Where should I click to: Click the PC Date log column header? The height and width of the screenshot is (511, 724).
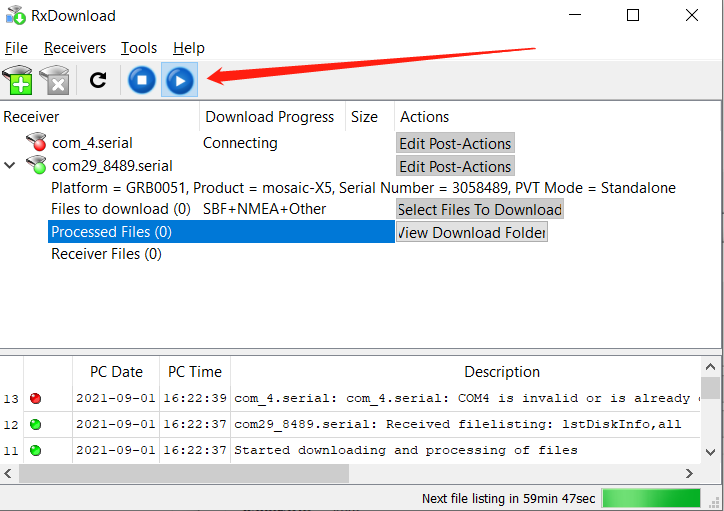point(116,372)
